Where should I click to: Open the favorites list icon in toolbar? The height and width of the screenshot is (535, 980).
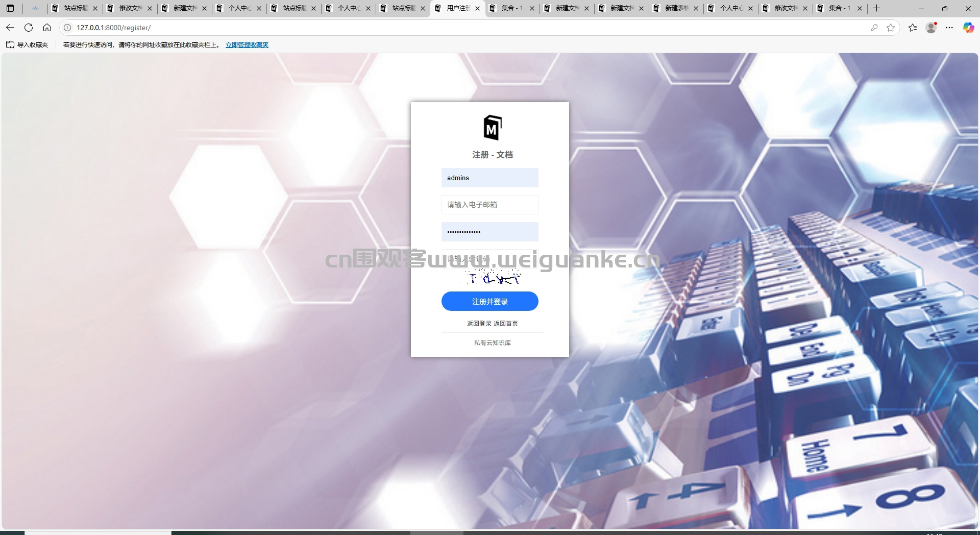pyautogui.click(x=913, y=28)
